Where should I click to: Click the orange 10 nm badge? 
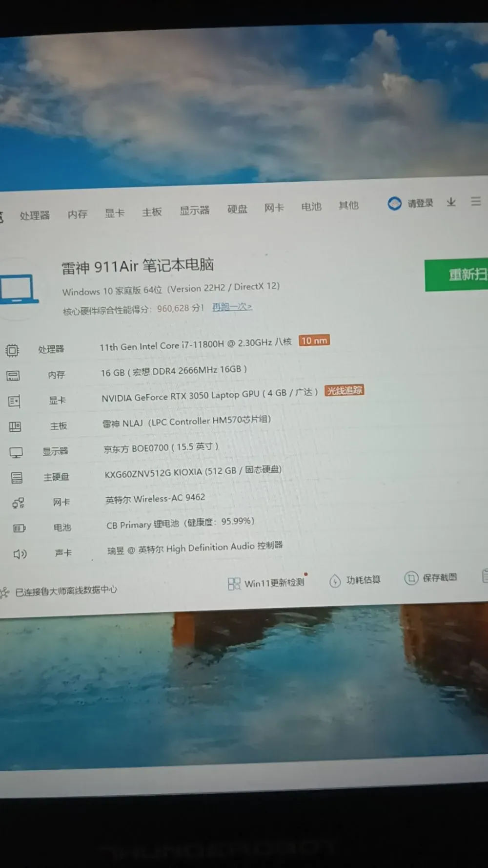pyautogui.click(x=314, y=340)
